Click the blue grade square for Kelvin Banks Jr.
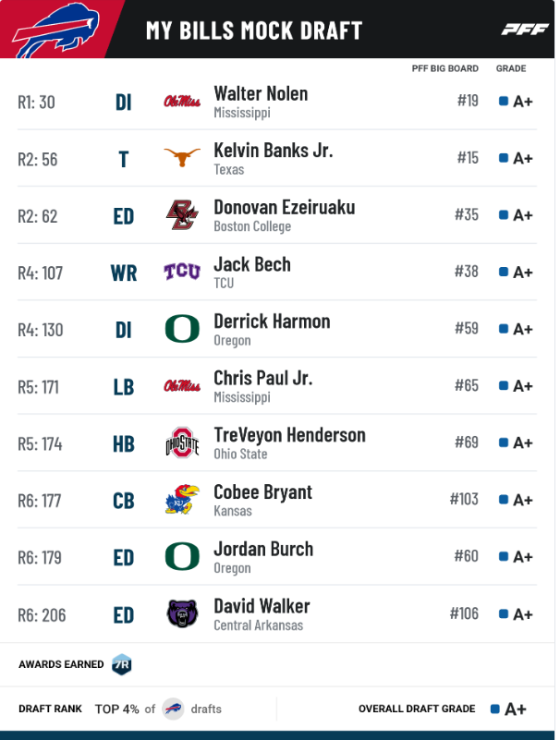The image size is (560, 740). tap(504, 158)
